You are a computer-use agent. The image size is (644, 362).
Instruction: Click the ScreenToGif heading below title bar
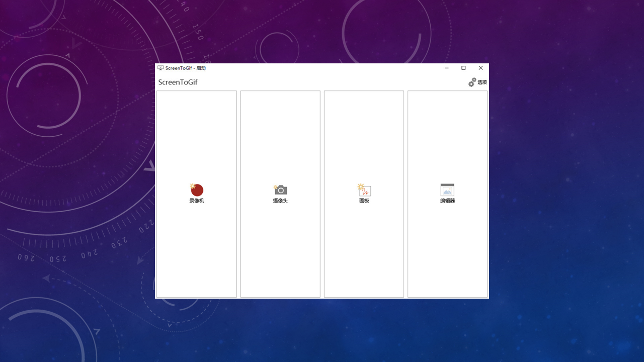point(178,82)
